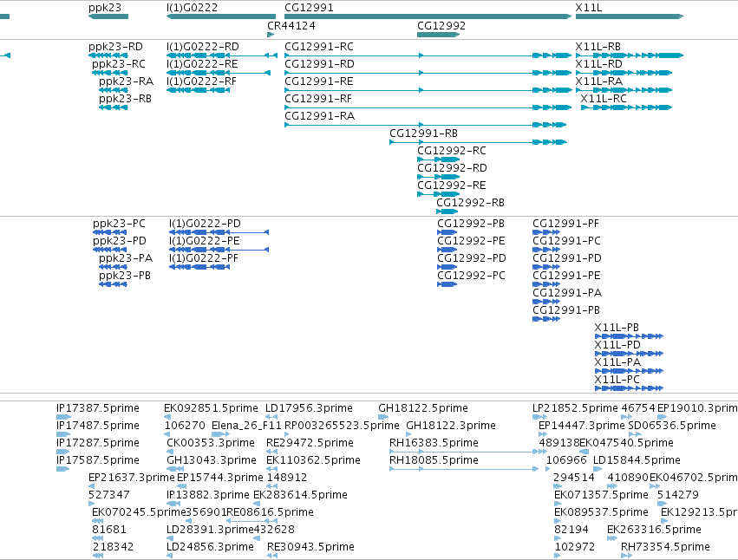Click transcript CG12991-RC
The height and width of the screenshot is (560, 738).
(x=428, y=55)
